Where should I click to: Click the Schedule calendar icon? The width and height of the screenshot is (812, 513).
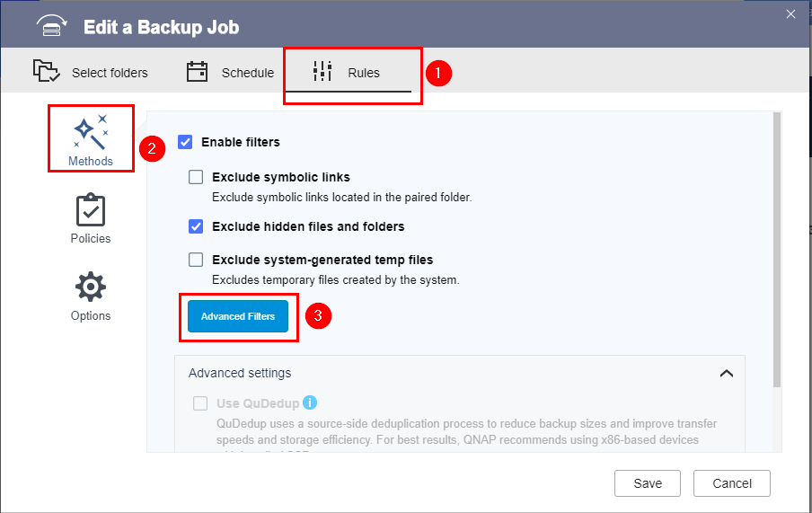coord(198,72)
